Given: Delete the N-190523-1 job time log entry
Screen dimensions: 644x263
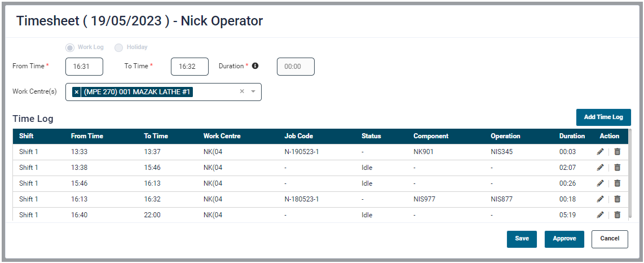Looking at the screenshot, I should pyautogui.click(x=617, y=152).
